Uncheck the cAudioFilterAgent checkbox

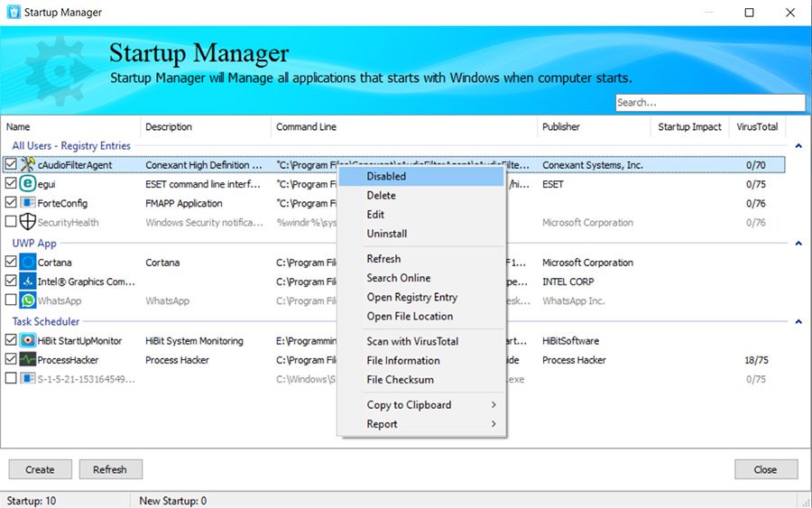[10, 164]
